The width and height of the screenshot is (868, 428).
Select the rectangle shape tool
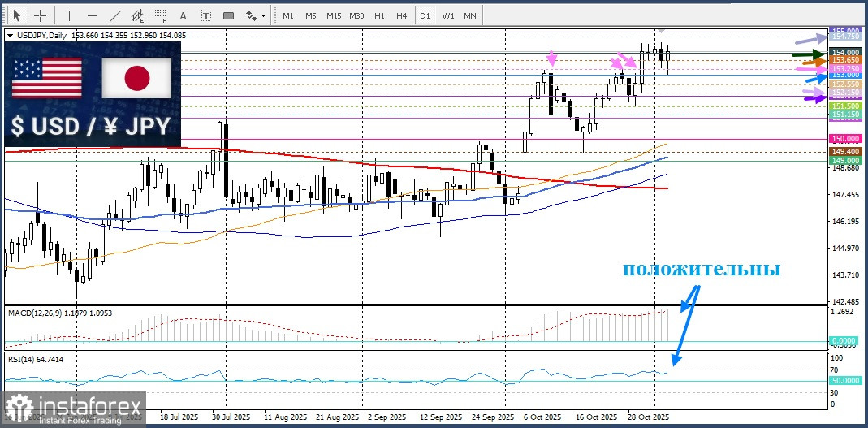coord(228,15)
